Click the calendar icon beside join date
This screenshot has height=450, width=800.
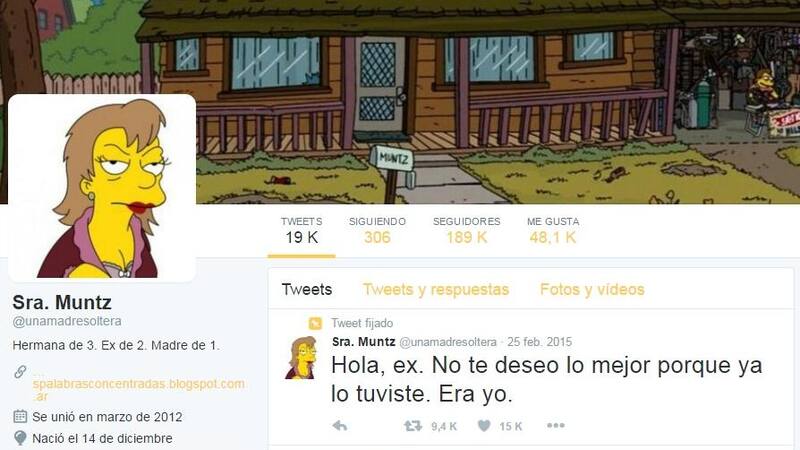20,416
